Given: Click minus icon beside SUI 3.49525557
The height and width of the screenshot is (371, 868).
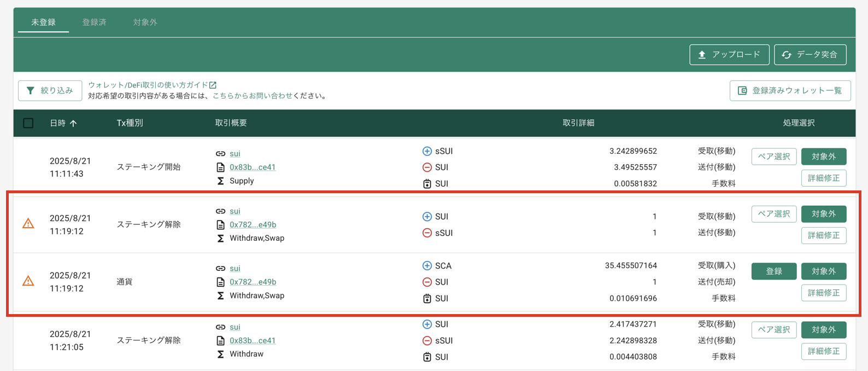Looking at the screenshot, I should pos(427,167).
